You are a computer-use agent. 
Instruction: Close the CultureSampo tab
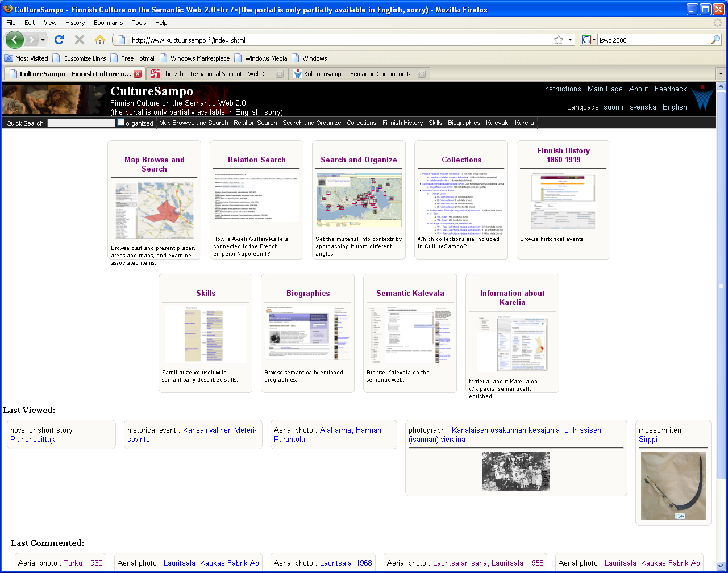click(x=138, y=74)
